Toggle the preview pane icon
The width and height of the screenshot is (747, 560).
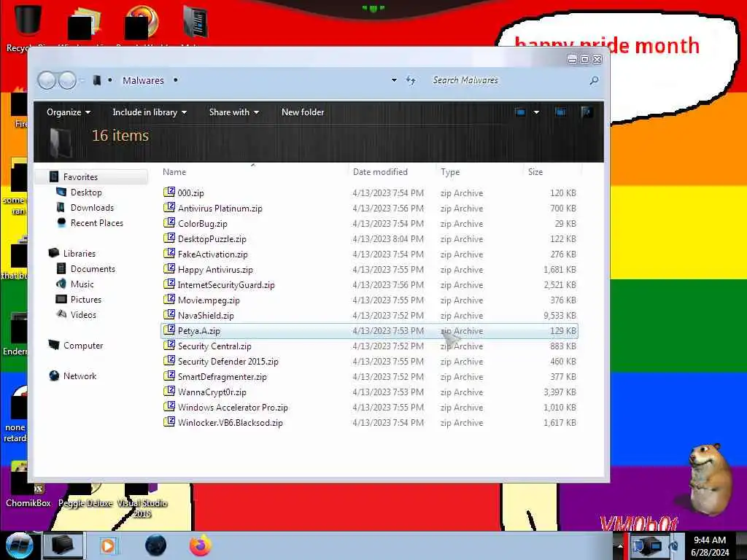pos(560,112)
